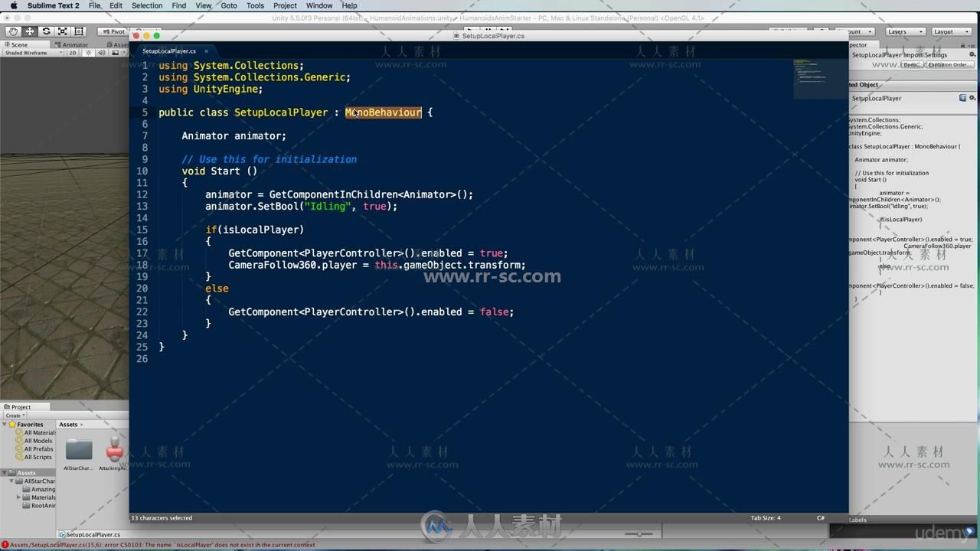Open the Layout dropdown in Unity
This screenshot has width=980, height=551.
pyautogui.click(x=952, y=31)
